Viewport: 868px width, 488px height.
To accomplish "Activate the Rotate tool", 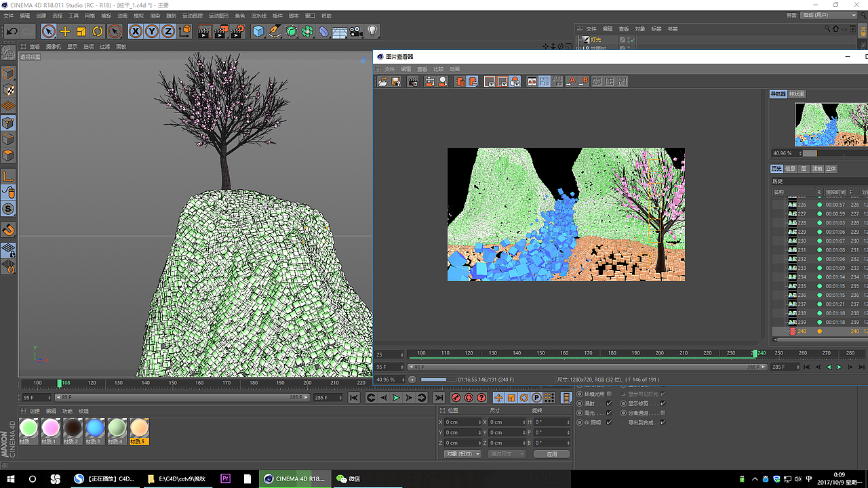I will [x=98, y=31].
